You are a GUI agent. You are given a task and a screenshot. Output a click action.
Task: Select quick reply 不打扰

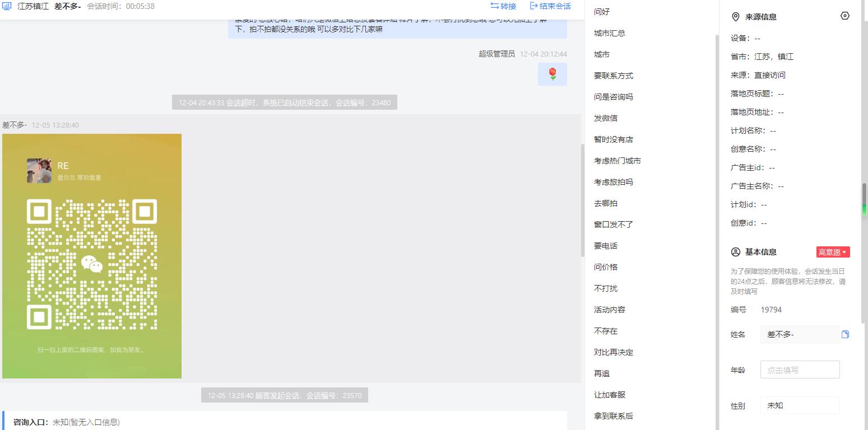coord(606,288)
